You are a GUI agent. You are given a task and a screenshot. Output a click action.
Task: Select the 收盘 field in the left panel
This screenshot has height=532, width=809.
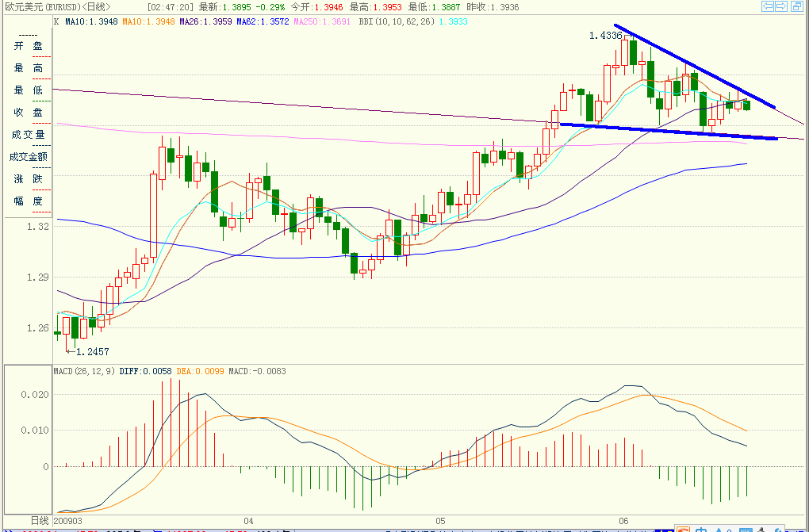[x=28, y=113]
